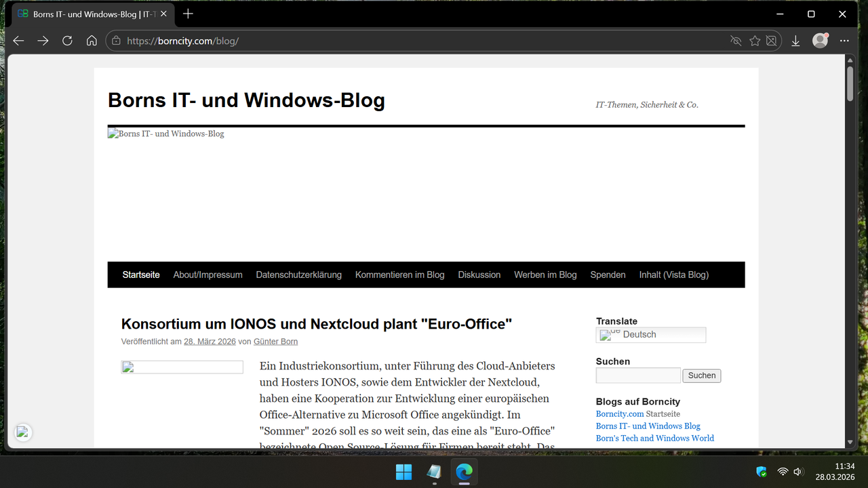Open the Wi-Fi network tray icon
This screenshot has width=868, height=488.
click(783, 472)
